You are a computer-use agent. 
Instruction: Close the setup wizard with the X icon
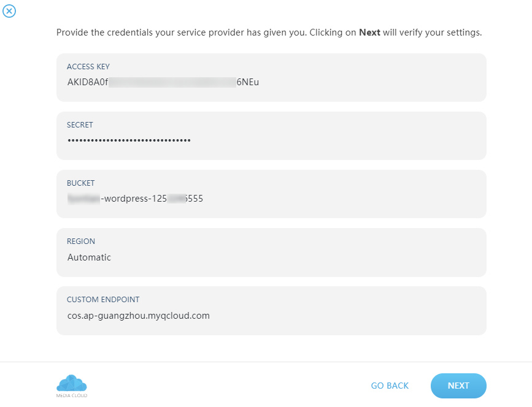click(9, 11)
